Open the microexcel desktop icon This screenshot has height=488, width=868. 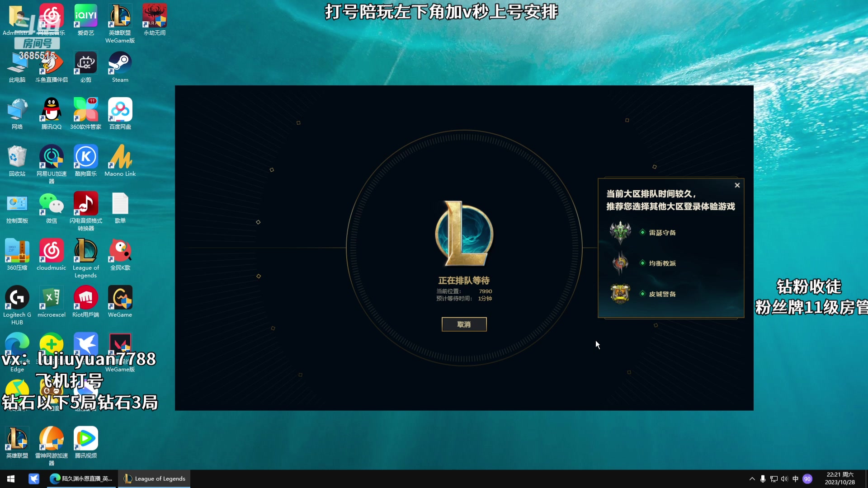(x=52, y=302)
